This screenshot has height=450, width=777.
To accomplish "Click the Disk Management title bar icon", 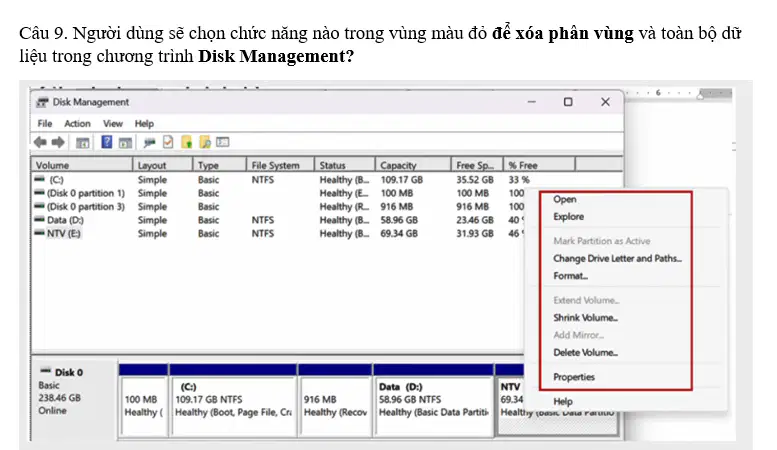I will pos(43,102).
